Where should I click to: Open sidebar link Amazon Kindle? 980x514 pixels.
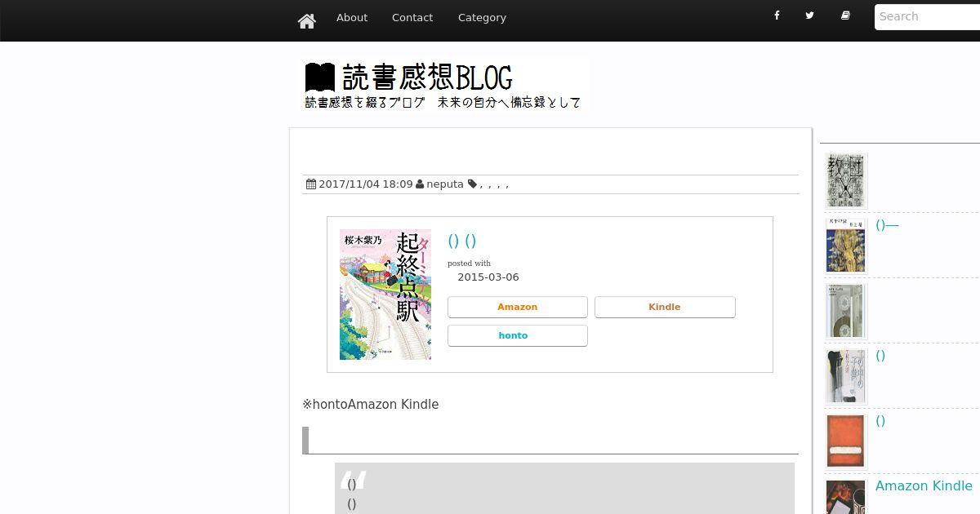924,486
